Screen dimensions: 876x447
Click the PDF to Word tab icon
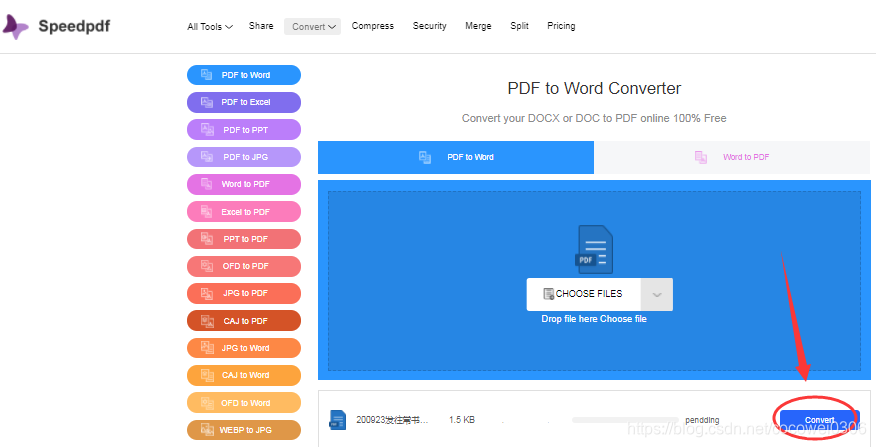425,157
